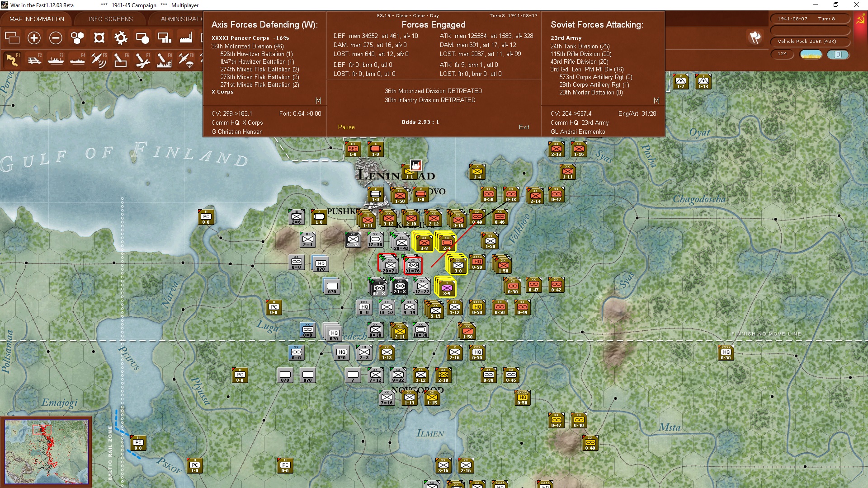Expand the Soviet forces list [v]

click(656, 100)
